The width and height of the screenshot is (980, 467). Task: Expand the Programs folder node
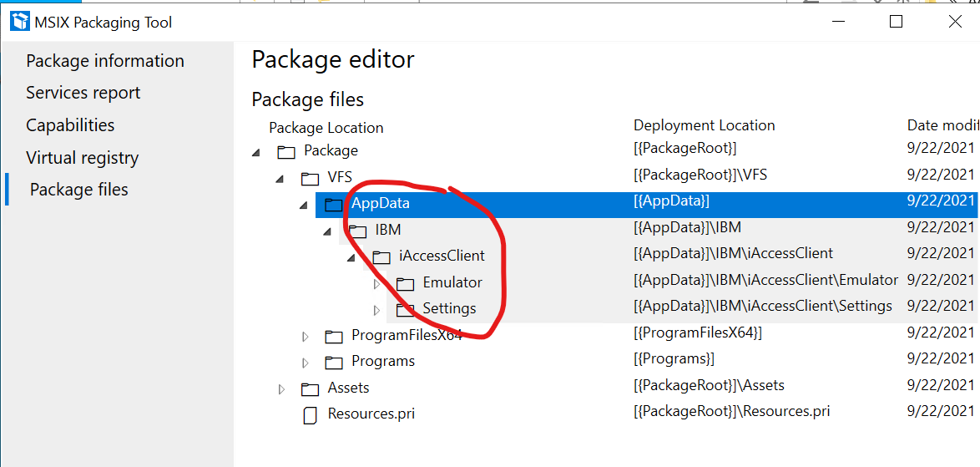(x=305, y=363)
